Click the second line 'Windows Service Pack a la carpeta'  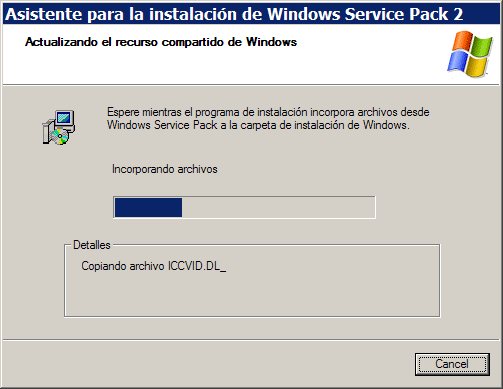pyautogui.click(x=258, y=125)
